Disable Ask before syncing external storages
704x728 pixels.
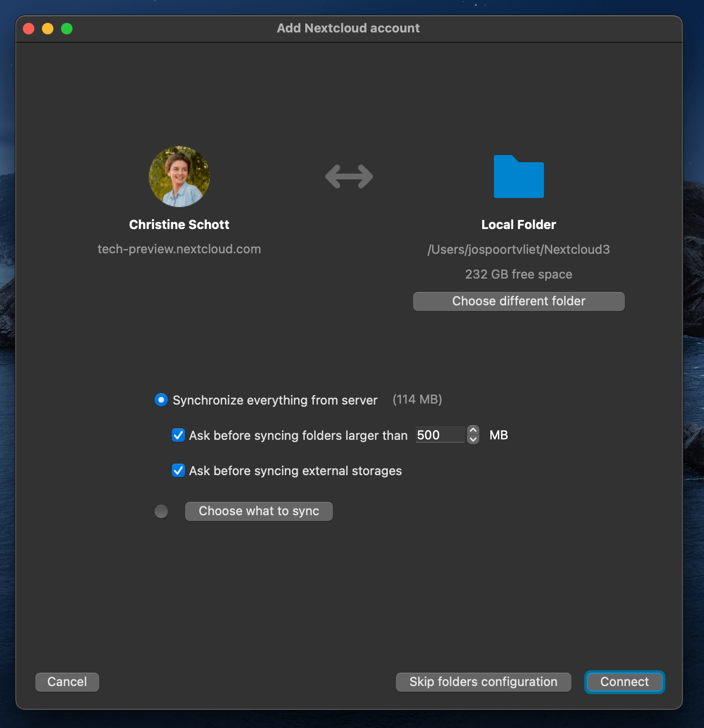(178, 470)
